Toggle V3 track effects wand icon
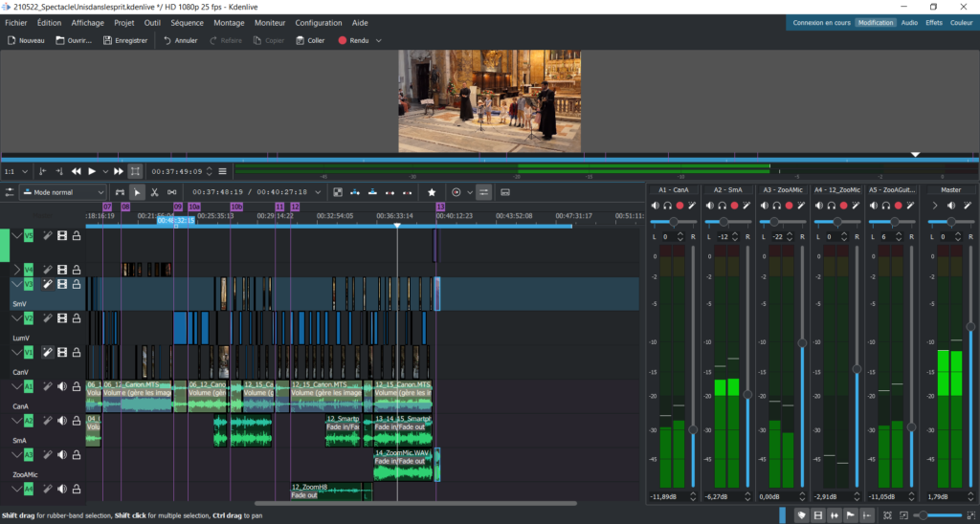The width and height of the screenshot is (980, 524). (x=48, y=284)
